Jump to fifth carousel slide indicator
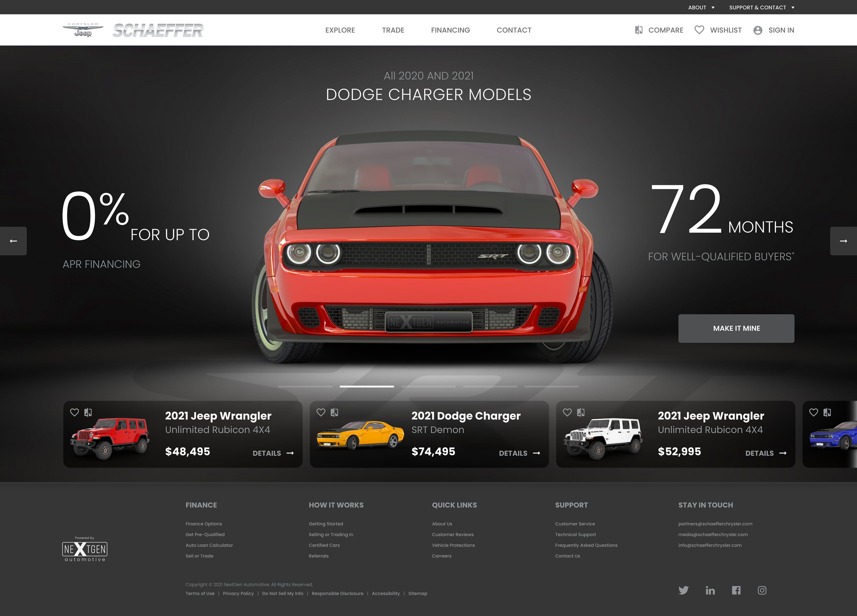This screenshot has width=857, height=616. (551, 386)
